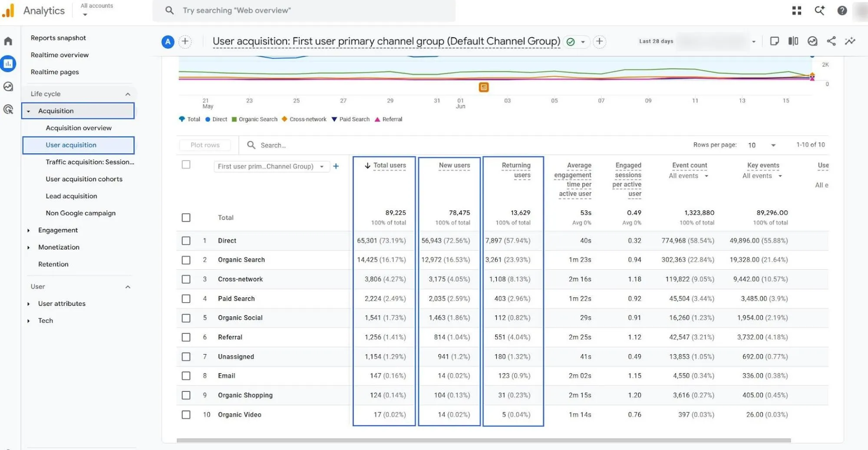868x450 pixels.
Task: Click the Plot rows button
Action: (x=205, y=145)
